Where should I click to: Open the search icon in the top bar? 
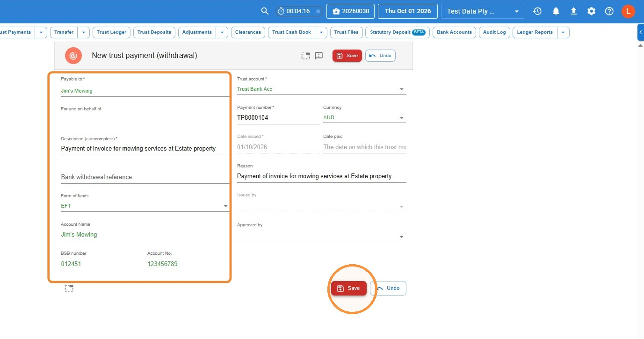pyautogui.click(x=265, y=11)
